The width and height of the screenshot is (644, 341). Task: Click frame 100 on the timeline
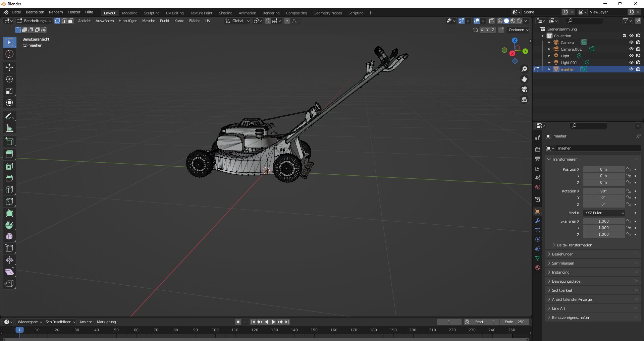pyautogui.click(x=215, y=330)
